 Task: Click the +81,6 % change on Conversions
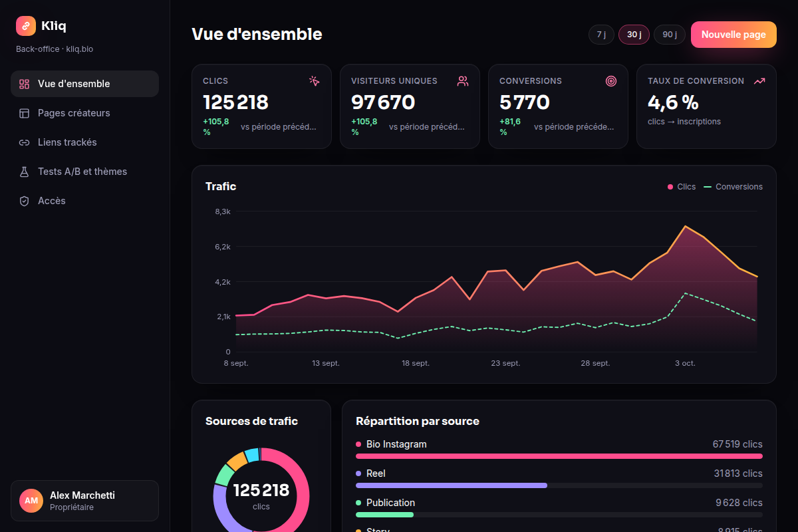pos(510,126)
